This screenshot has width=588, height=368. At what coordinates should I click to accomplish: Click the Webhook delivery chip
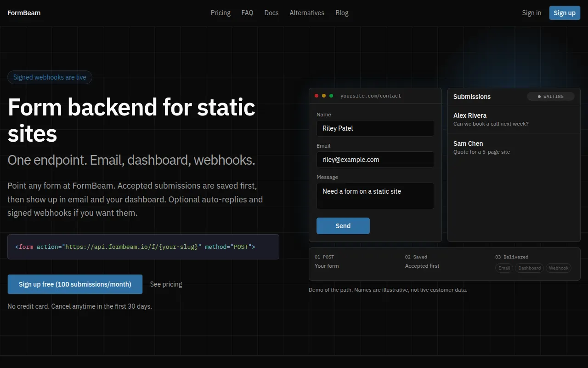click(x=559, y=268)
